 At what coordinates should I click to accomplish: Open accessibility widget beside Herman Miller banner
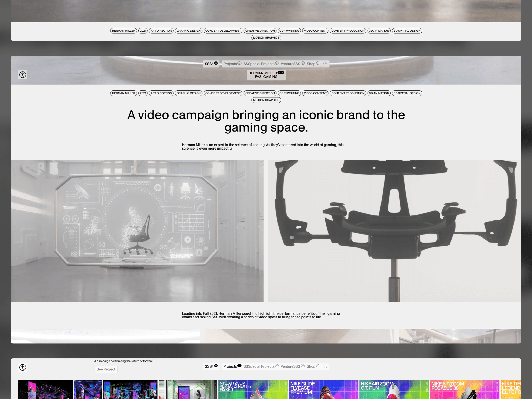(23, 74)
